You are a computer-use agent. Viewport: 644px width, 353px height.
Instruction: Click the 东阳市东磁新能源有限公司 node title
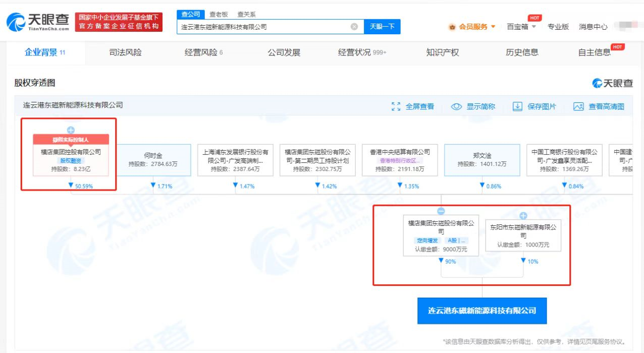coord(523,231)
